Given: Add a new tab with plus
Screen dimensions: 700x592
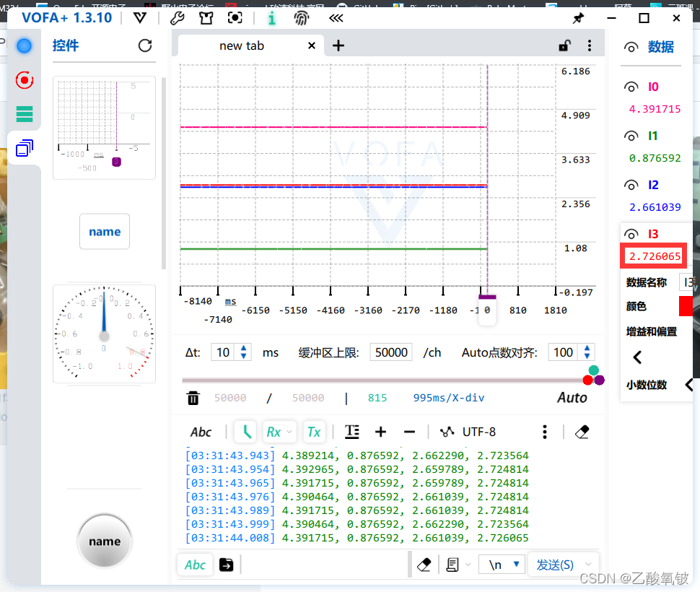Looking at the screenshot, I should coord(338,45).
